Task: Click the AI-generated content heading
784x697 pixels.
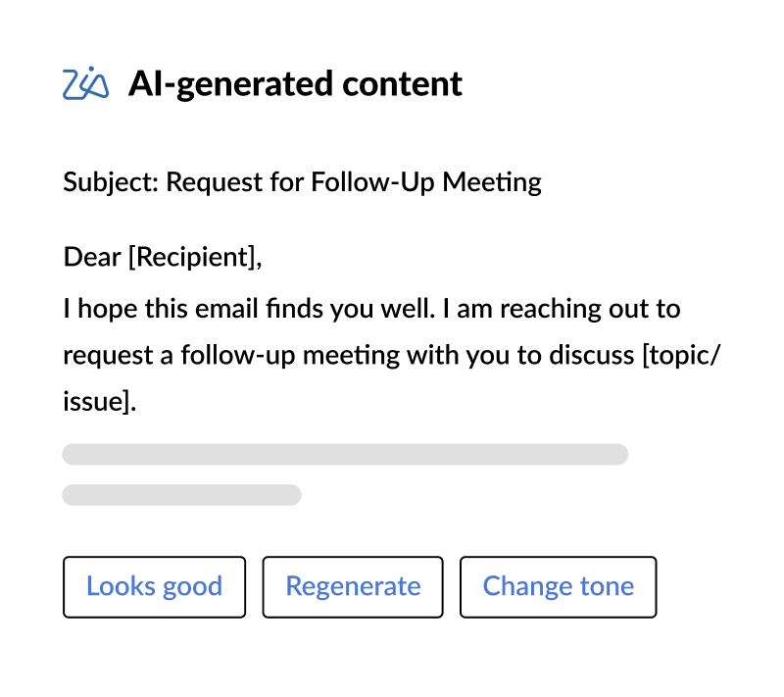Action: [x=296, y=84]
